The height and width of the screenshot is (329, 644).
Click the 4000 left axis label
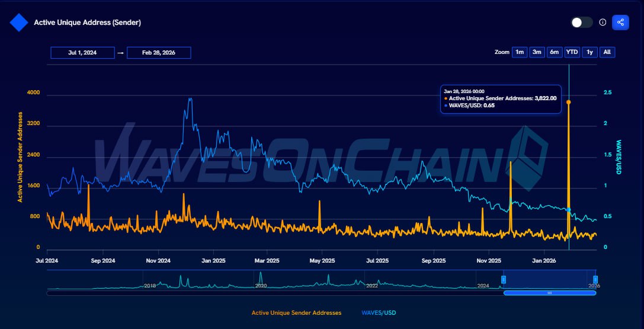(33, 93)
